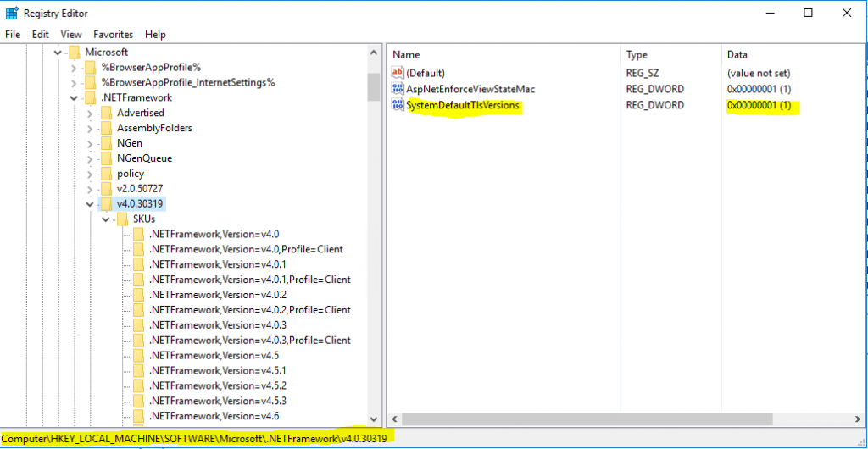Select the Microsoft folder icon
This screenshot has width=868, height=449.
pos(75,53)
